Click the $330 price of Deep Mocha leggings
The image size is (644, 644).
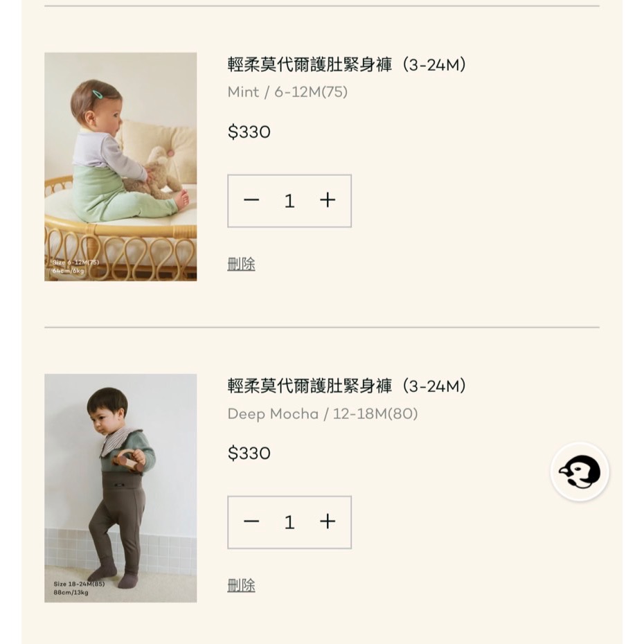pos(249,454)
